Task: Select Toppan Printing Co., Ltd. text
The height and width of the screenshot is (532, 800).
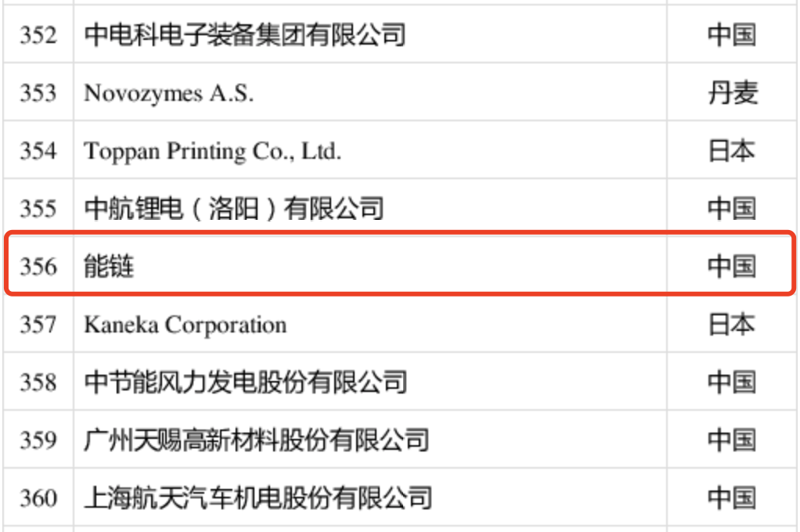Action: point(212,151)
